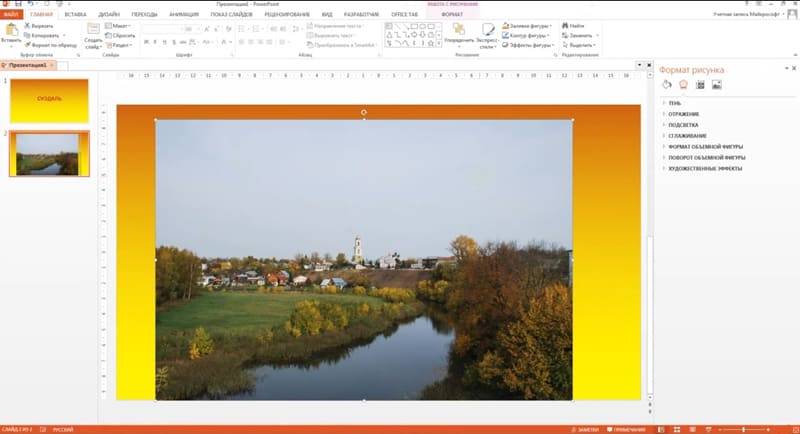Click Преобразовать в SmartArt

pos(342,45)
